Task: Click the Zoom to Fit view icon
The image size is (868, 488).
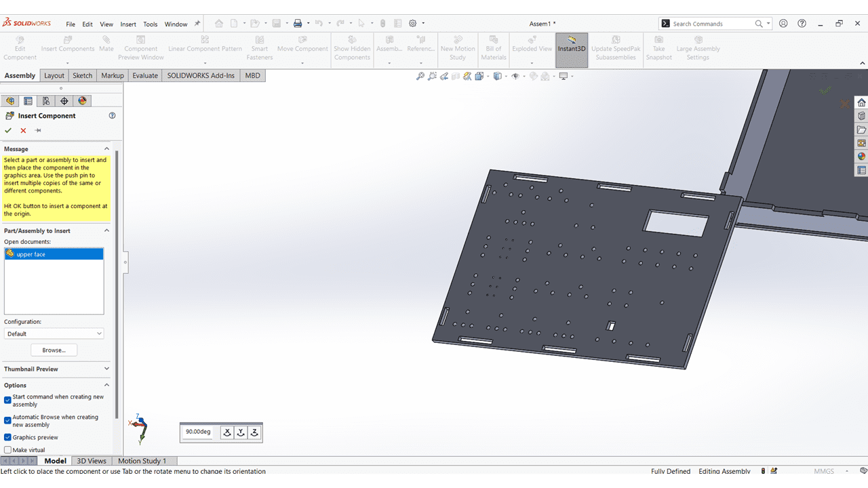Action: point(420,76)
